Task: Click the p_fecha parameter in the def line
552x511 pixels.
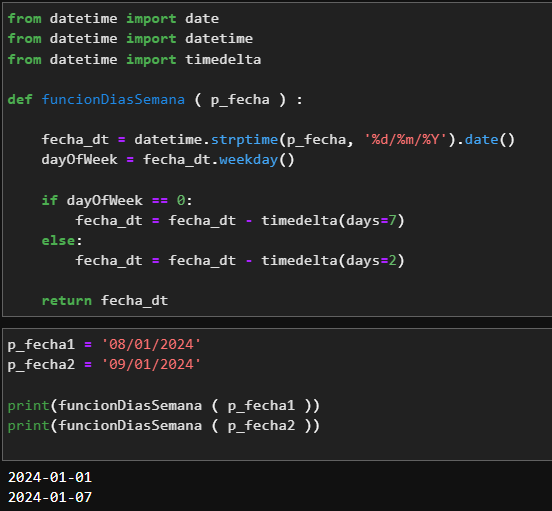Action: (x=240, y=100)
